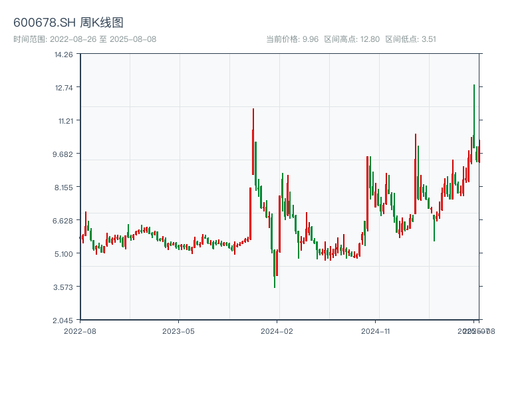Click the y-axis value 12.74
This screenshot has width=532, height=399.
[x=64, y=88]
